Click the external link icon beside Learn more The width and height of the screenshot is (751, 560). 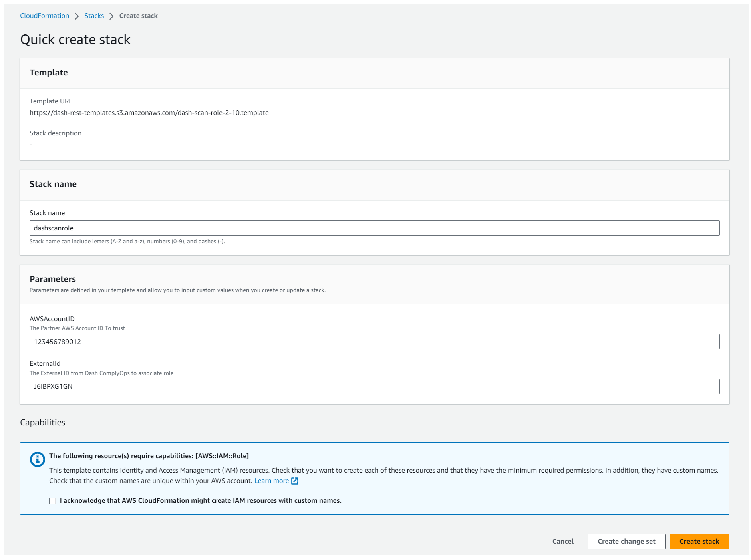(x=295, y=481)
